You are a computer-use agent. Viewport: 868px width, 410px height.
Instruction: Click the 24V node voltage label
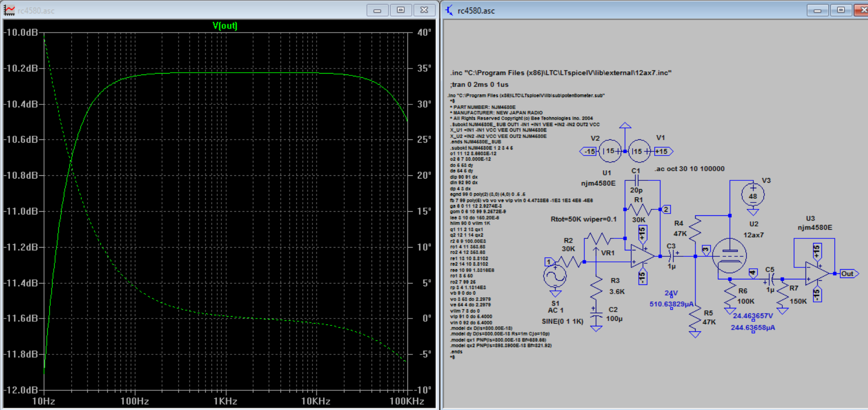coord(671,293)
